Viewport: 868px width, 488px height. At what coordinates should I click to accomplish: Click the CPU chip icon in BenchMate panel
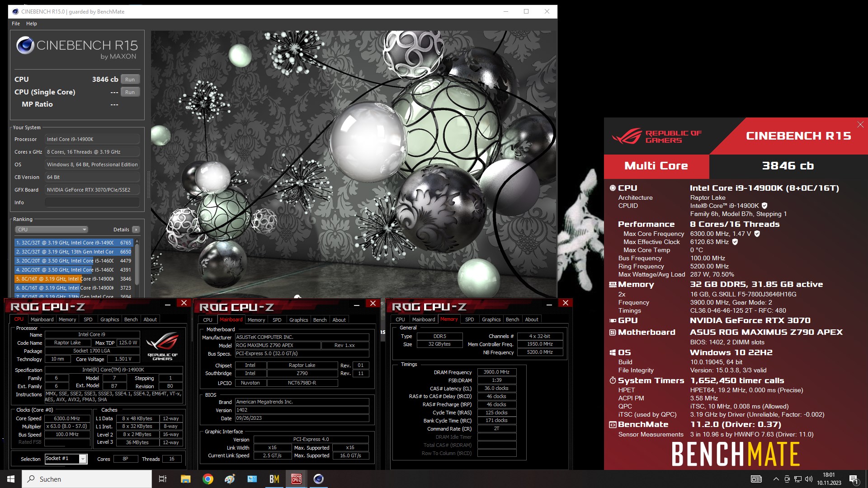613,188
